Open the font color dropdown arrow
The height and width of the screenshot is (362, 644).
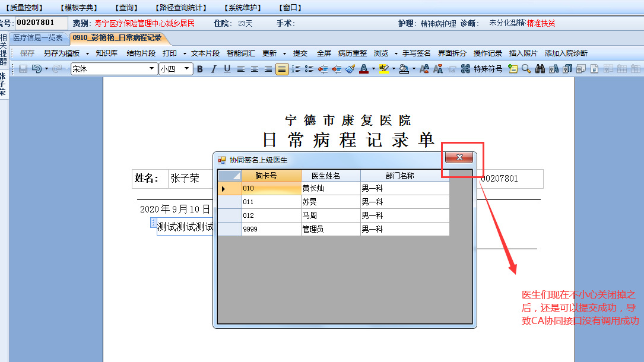tap(373, 69)
